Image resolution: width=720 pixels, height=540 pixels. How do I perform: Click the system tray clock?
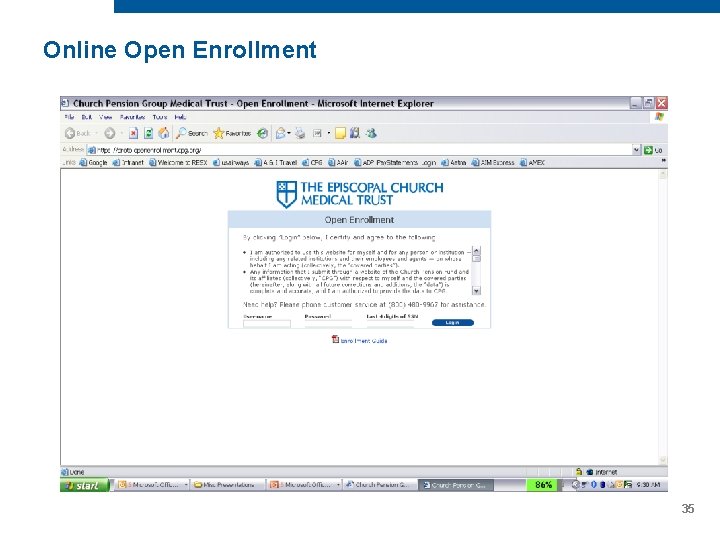[x=648, y=485]
